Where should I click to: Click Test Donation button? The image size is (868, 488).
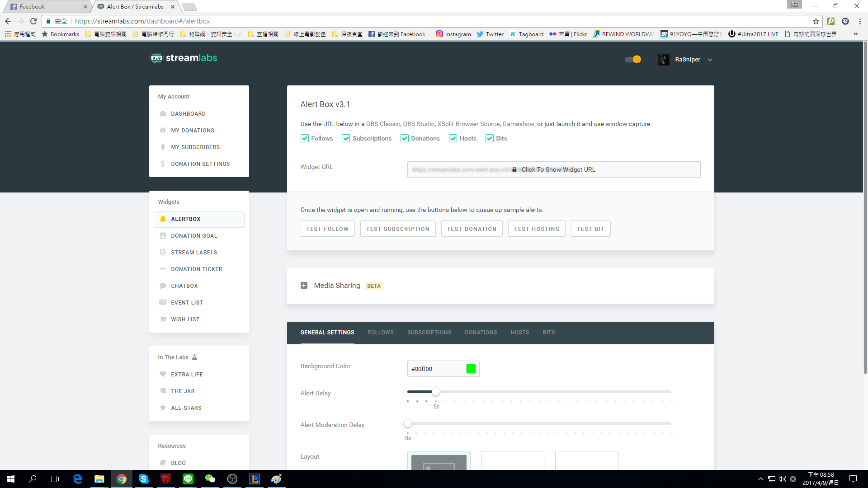coord(472,229)
